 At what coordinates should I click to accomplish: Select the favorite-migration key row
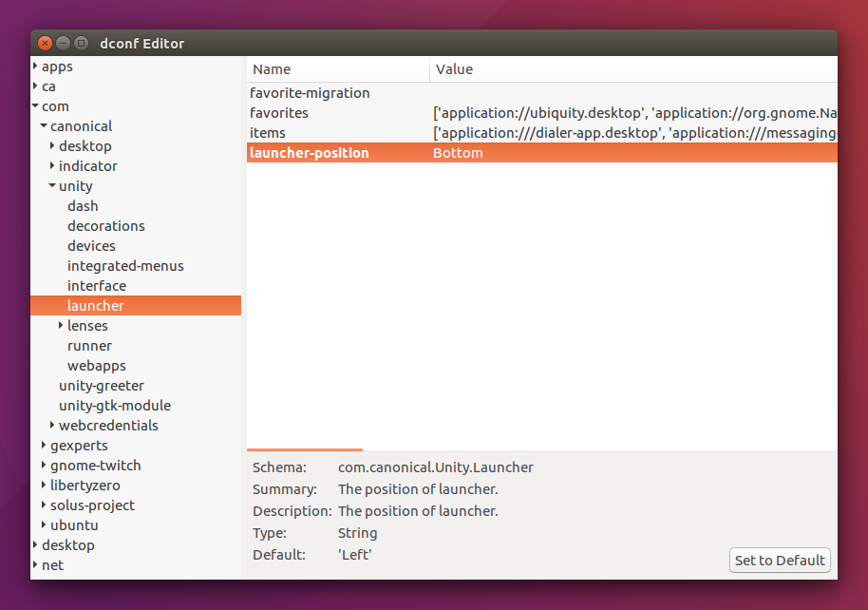coord(542,93)
